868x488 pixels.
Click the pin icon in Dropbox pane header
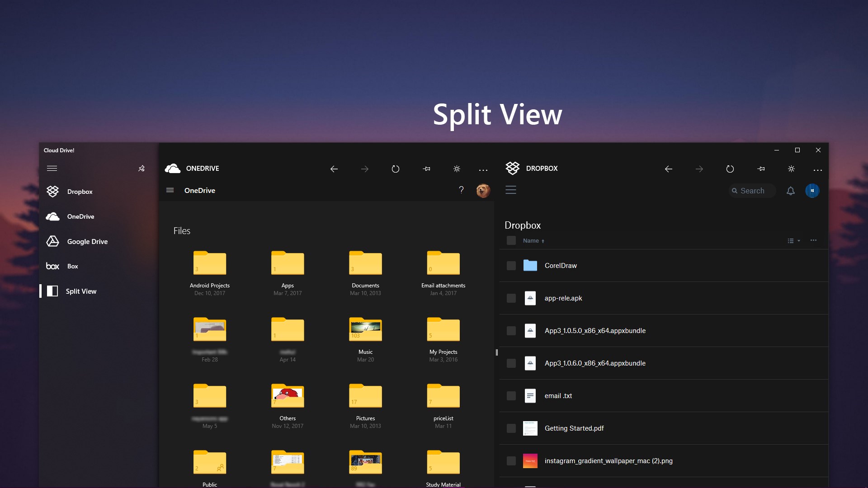(x=761, y=169)
